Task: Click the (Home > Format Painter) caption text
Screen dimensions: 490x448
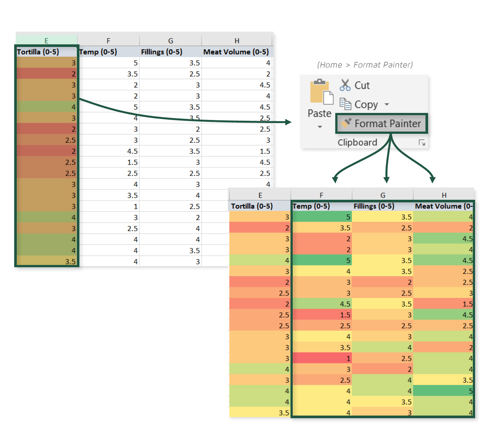Action: [x=365, y=64]
